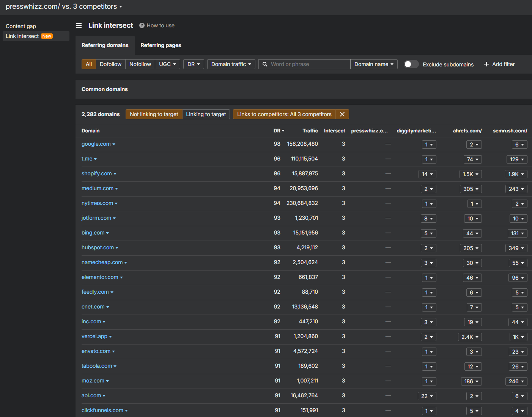
Task: Click ahrefs.com/ column header
Action: coord(467,131)
